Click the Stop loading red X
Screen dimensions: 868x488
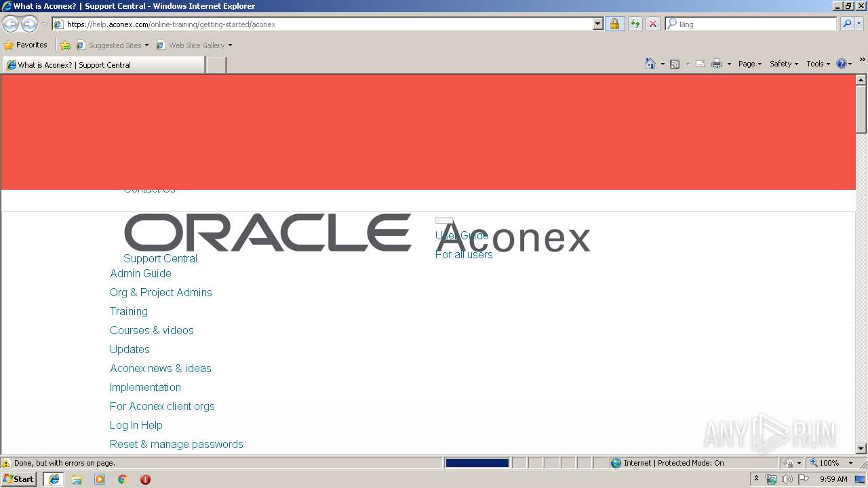pyautogui.click(x=652, y=24)
